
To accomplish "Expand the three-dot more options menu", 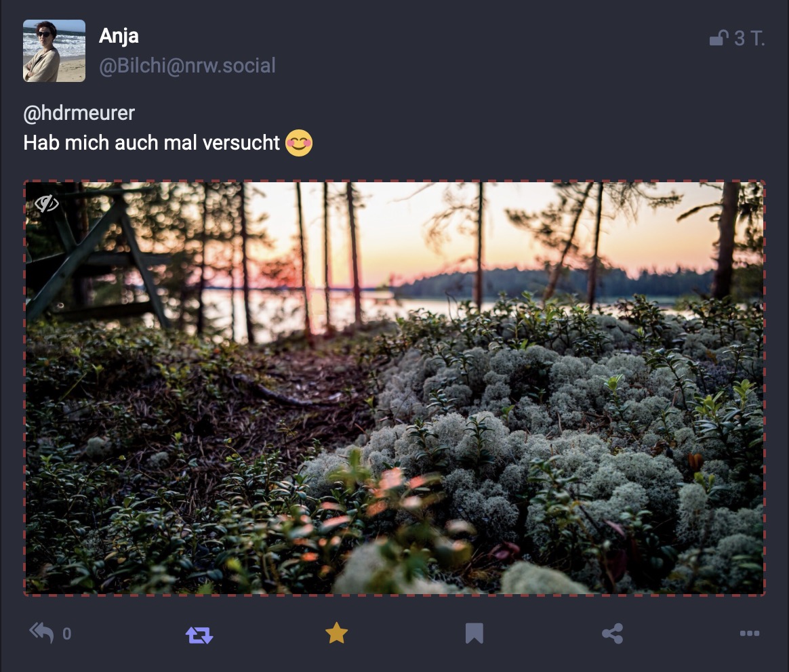I will click(749, 633).
